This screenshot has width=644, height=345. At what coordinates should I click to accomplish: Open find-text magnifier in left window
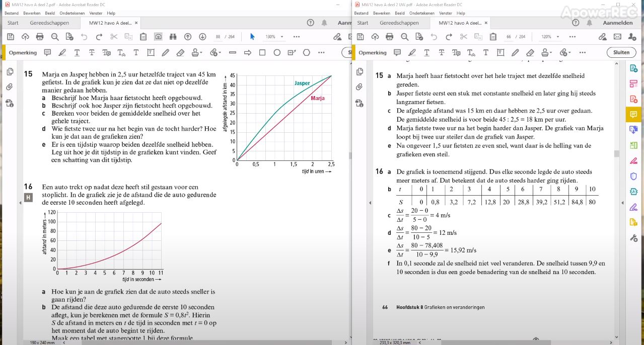click(55, 37)
